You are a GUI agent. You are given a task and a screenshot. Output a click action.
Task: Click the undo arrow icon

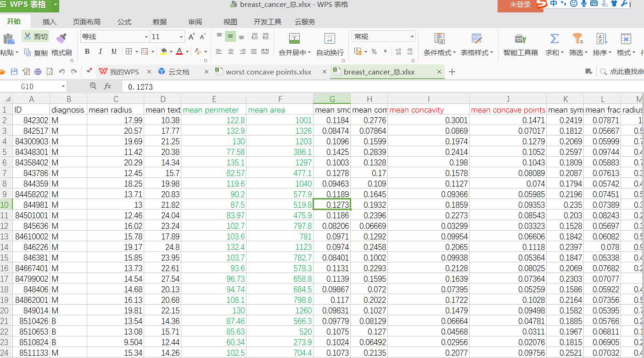[62, 72]
